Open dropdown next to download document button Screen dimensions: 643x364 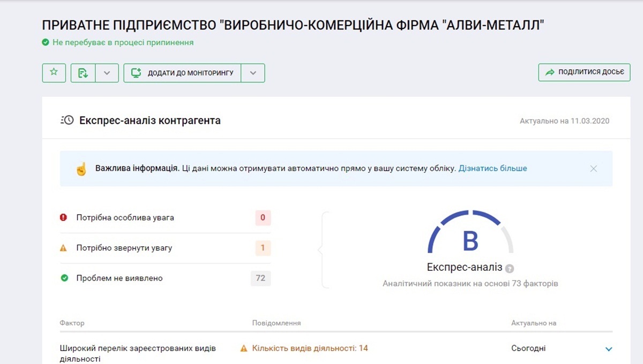pos(107,73)
